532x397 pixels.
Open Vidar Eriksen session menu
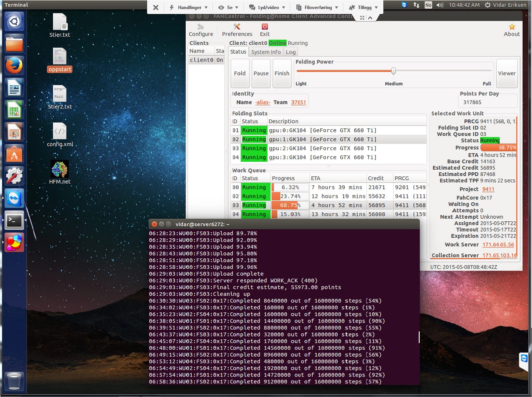[x=506, y=5]
